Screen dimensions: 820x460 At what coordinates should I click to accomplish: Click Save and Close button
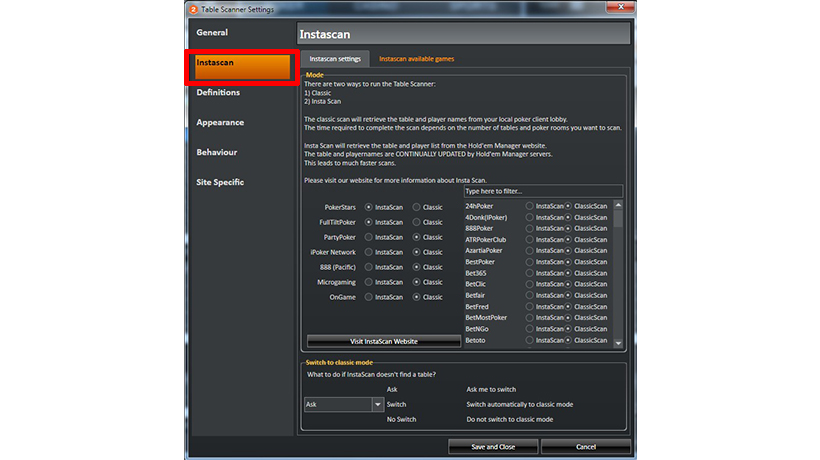coord(493,447)
